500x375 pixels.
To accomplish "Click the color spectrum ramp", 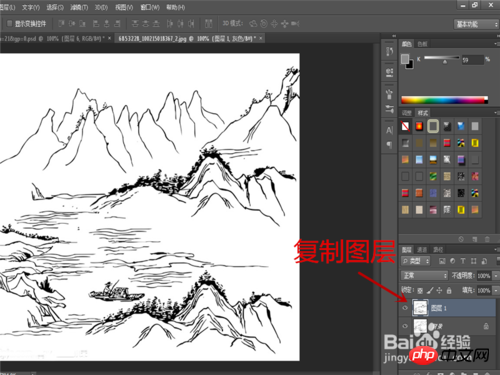I will pos(444,100).
